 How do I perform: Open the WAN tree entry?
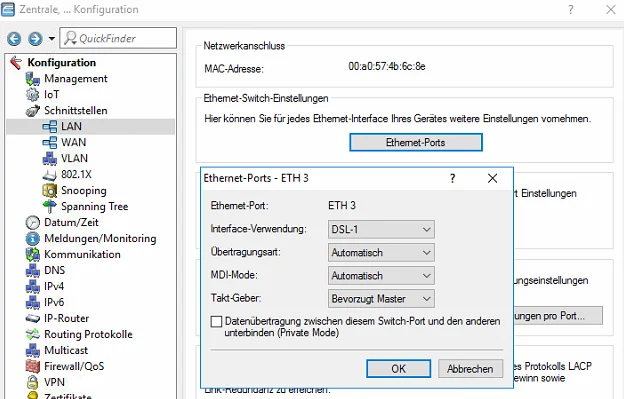click(73, 142)
